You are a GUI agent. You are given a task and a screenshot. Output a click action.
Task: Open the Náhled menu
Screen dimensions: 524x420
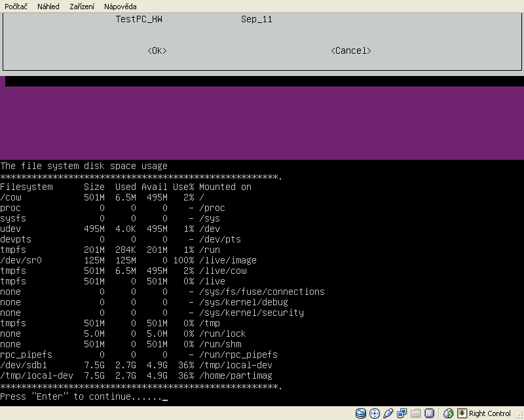(x=48, y=7)
